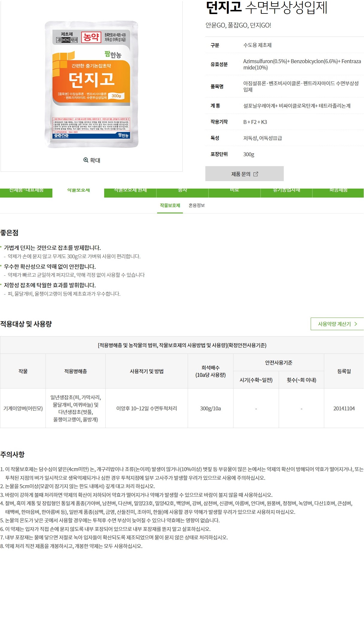Click the 유효성분 spec label
The image size is (364, 622).
[x=219, y=64]
